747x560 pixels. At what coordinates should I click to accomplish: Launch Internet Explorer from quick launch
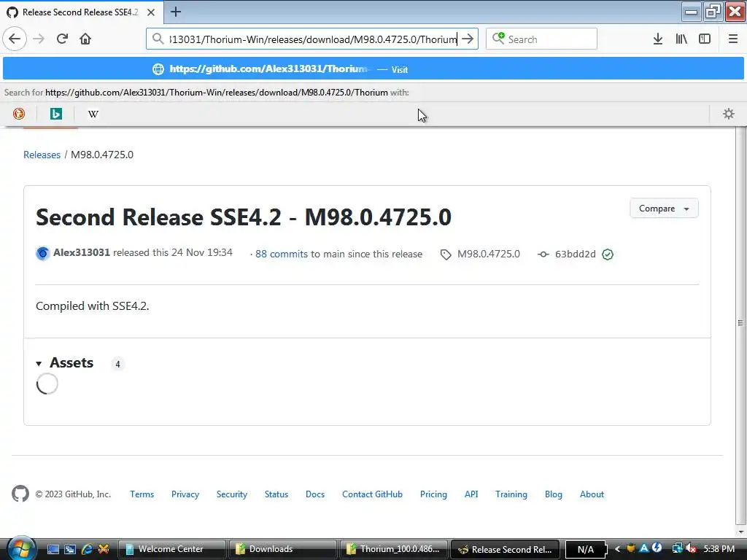pos(87,549)
